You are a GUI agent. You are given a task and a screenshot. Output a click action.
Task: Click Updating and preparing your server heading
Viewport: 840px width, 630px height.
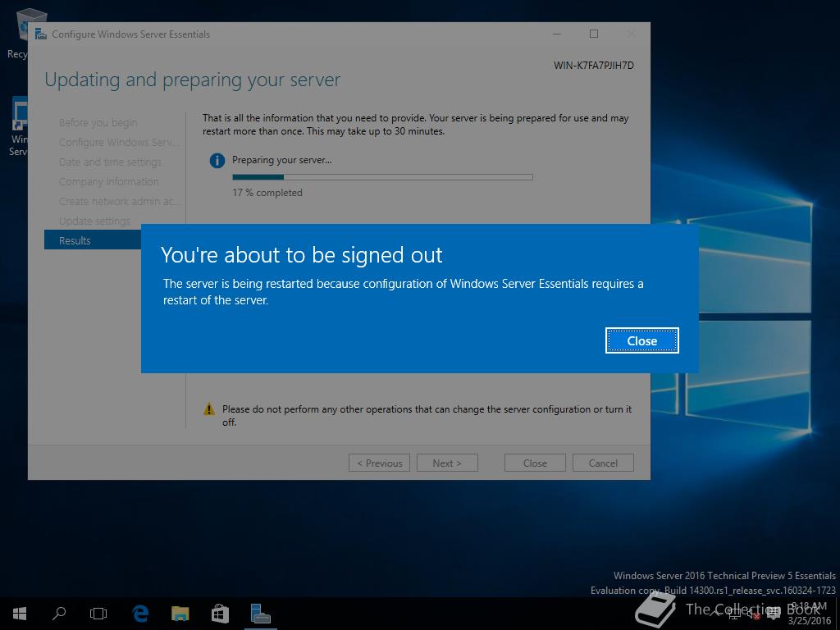click(192, 80)
